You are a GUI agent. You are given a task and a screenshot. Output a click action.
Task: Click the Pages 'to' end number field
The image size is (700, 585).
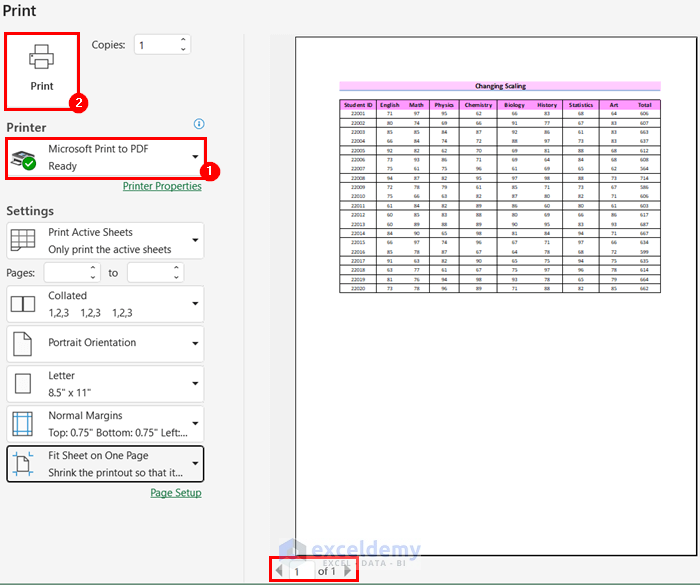150,272
